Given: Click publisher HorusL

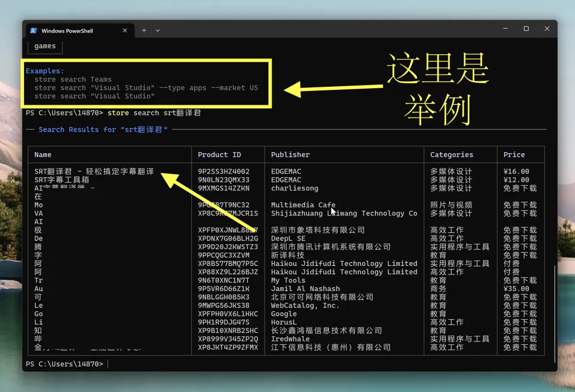Looking at the screenshot, I should click(284, 322).
